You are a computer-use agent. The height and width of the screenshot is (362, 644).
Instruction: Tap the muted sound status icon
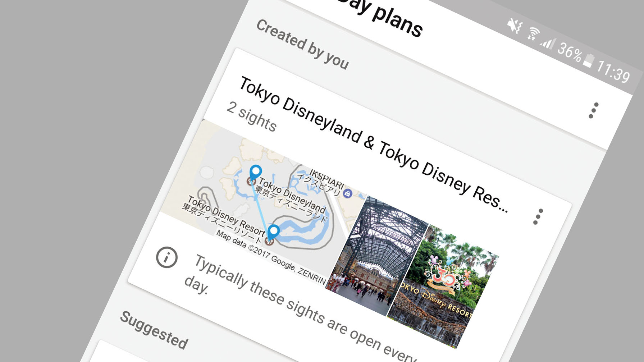coord(515,26)
